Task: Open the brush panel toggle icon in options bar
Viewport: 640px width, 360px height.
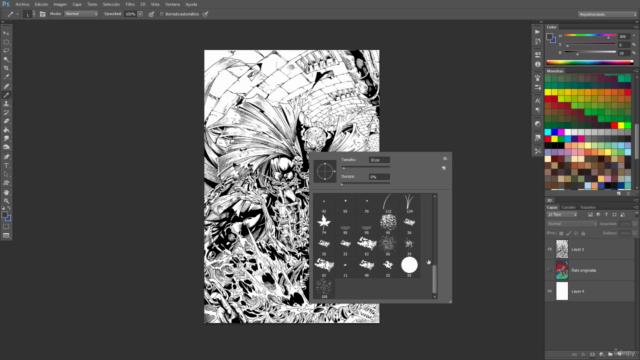Action: [42, 14]
